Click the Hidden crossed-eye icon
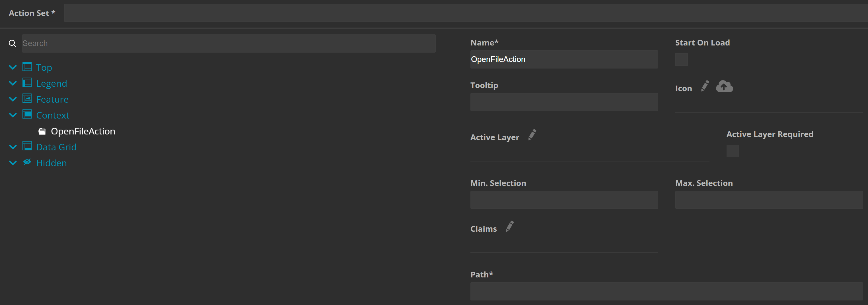The image size is (868, 305). (x=27, y=162)
